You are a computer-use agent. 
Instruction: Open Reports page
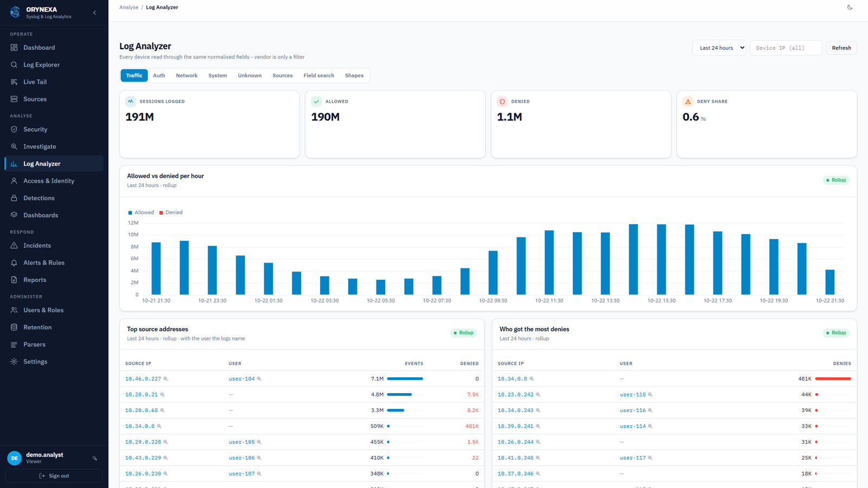point(54,280)
